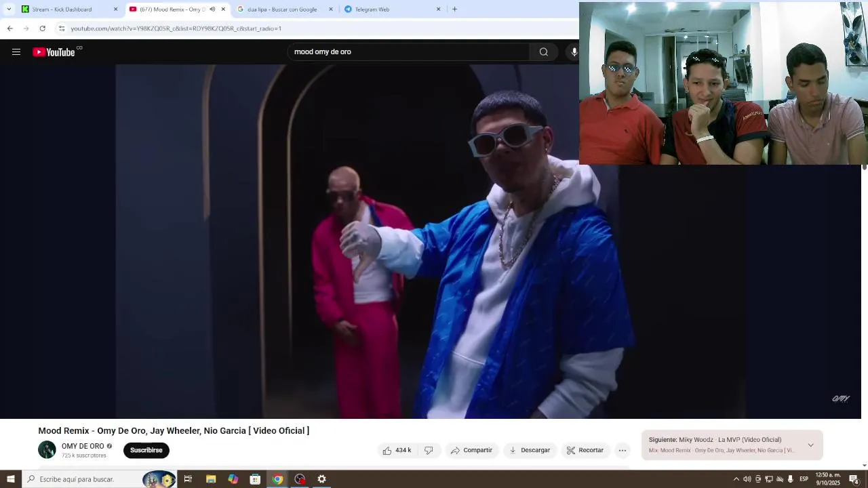Open the Settings gear on the taskbar

(x=321, y=479)
